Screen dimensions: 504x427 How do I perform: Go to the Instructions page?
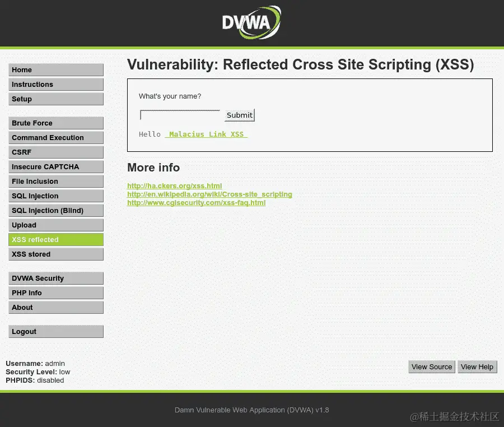56,84
